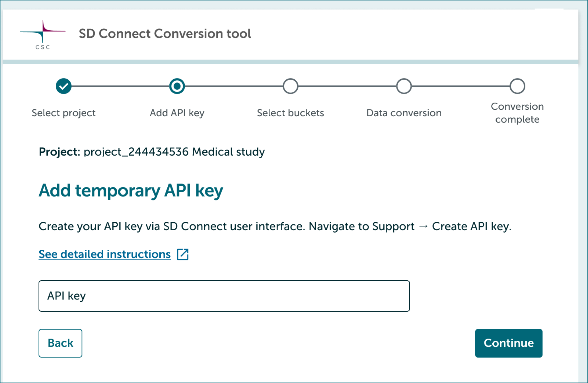Open the See detailed instructions link
The image size is (588, 383).
coord(104,254)
